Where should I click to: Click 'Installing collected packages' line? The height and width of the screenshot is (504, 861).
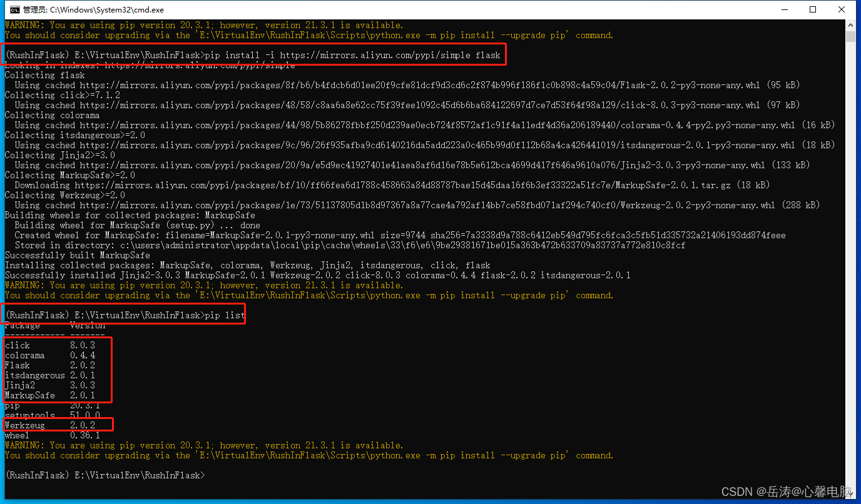coord(248,265)
